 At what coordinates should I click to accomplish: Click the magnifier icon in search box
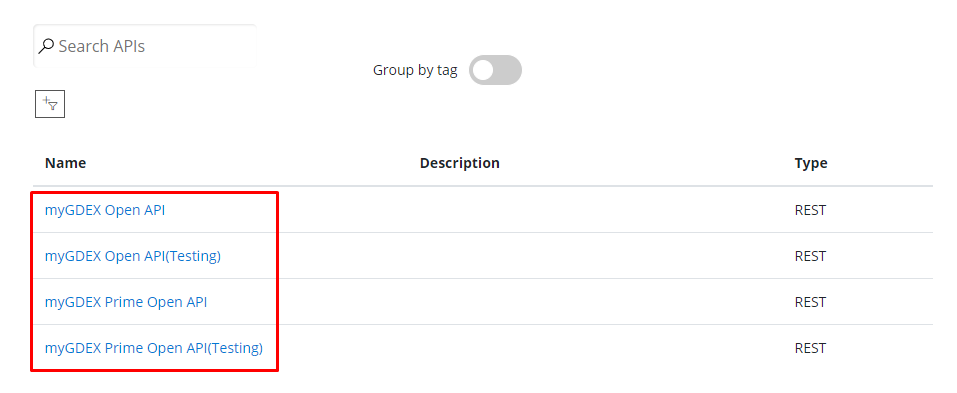46,46
